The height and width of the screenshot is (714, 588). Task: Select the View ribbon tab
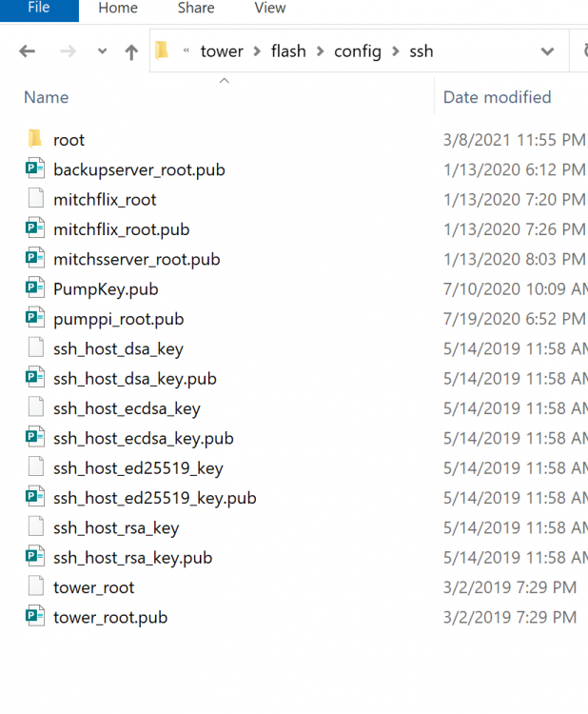pyautogui.click(x=270, y=9)
